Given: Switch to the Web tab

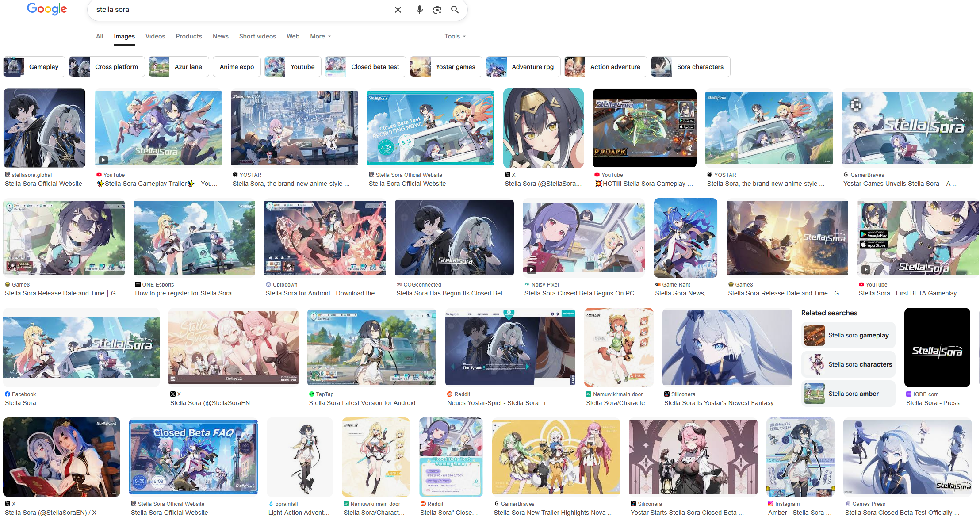Looking at the screenshot, I should (293, 36).
